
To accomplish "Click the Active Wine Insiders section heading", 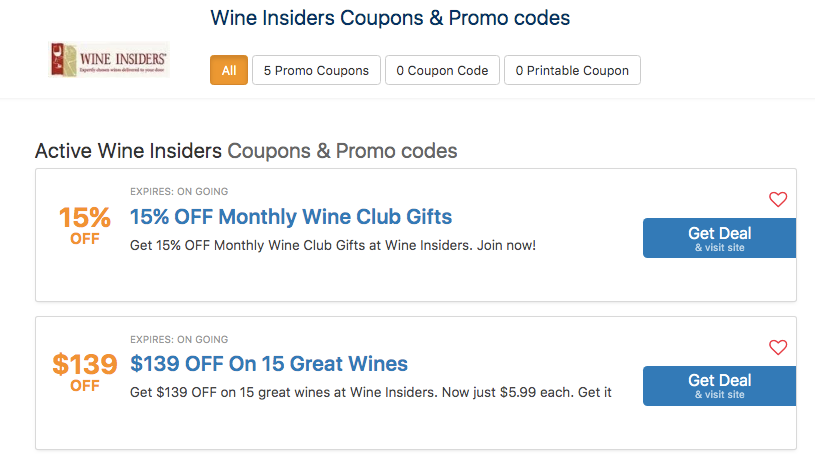I will pos(246,152).
